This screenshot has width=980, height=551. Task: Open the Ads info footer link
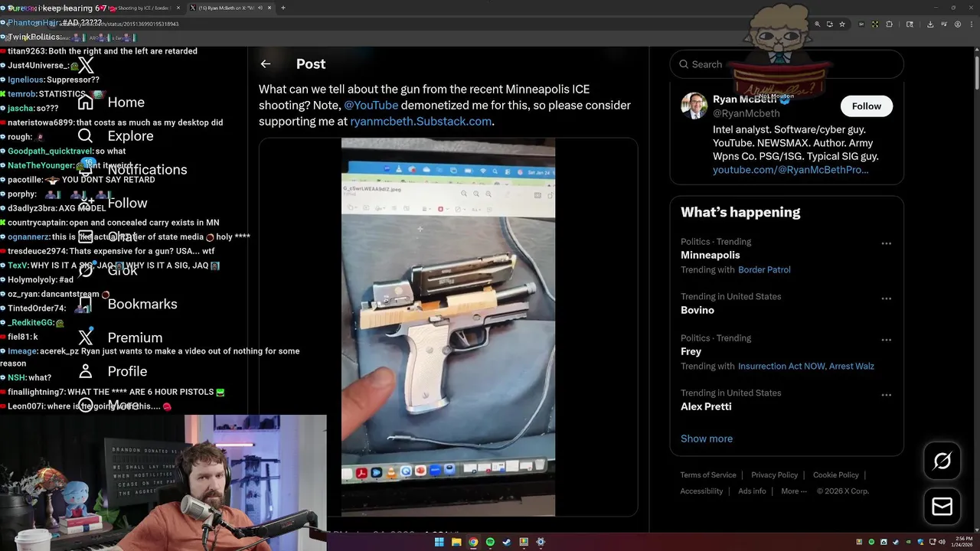coord(752,491)
